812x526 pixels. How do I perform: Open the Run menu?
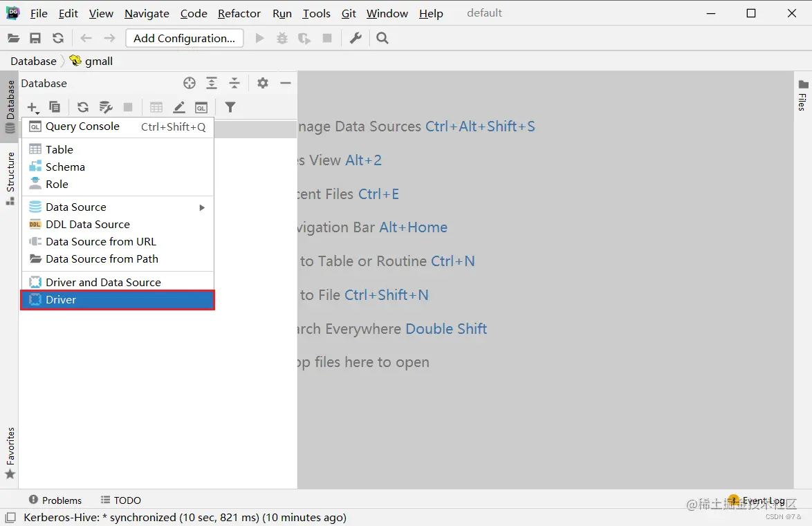[282, 13]
